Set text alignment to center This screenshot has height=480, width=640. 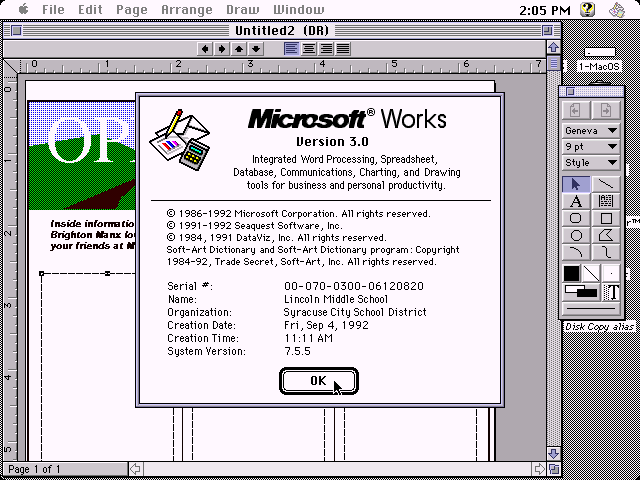[309, 49]
